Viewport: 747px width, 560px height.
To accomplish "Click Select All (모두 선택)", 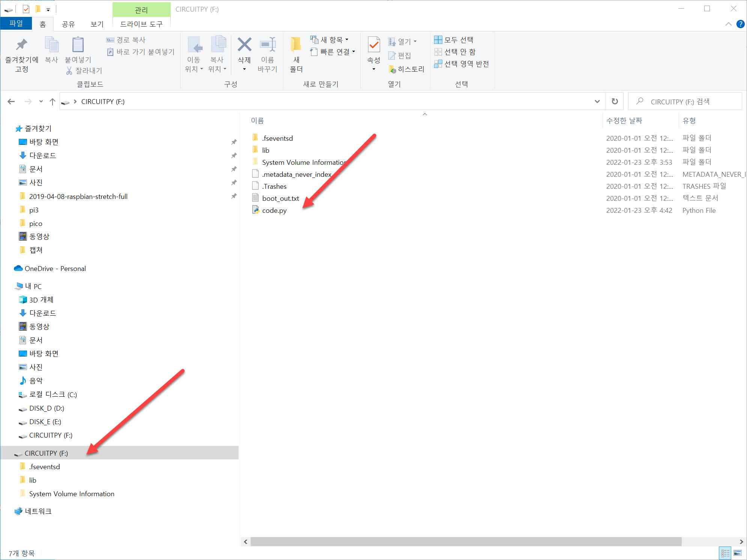I will (454, 40).
